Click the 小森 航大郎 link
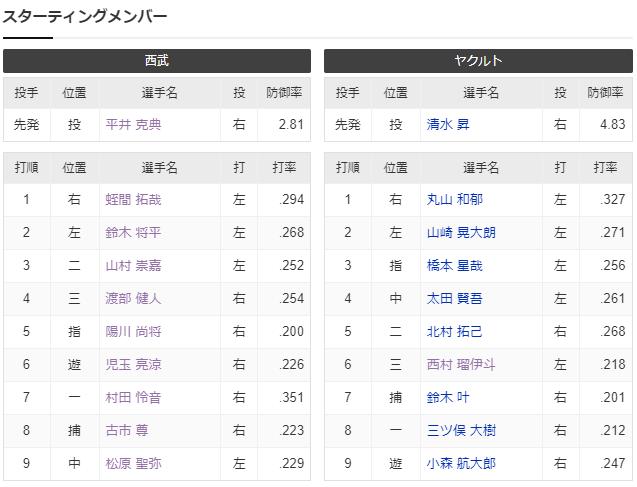The height and width of the screenshot is (487, 637). point(460,464)
